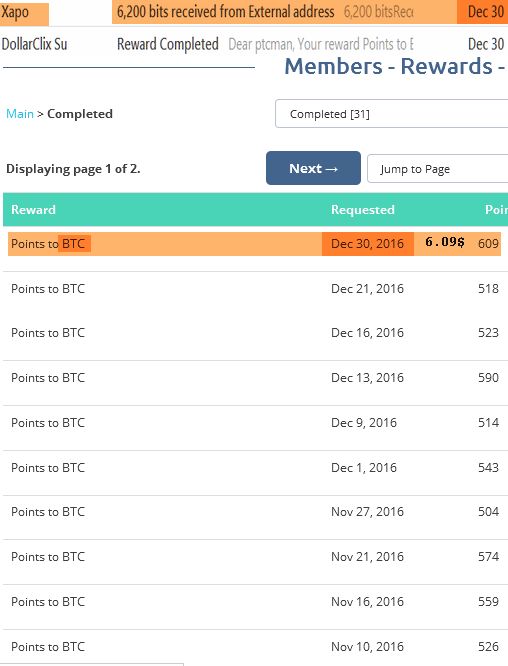This screenshot has width=508, height=666.
Task: Click the Next page button
Action: (x=313, y=168)
